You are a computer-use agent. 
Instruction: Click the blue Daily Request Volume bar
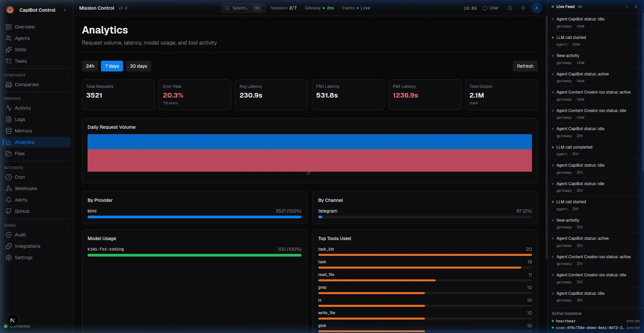[x=309, y=142]
